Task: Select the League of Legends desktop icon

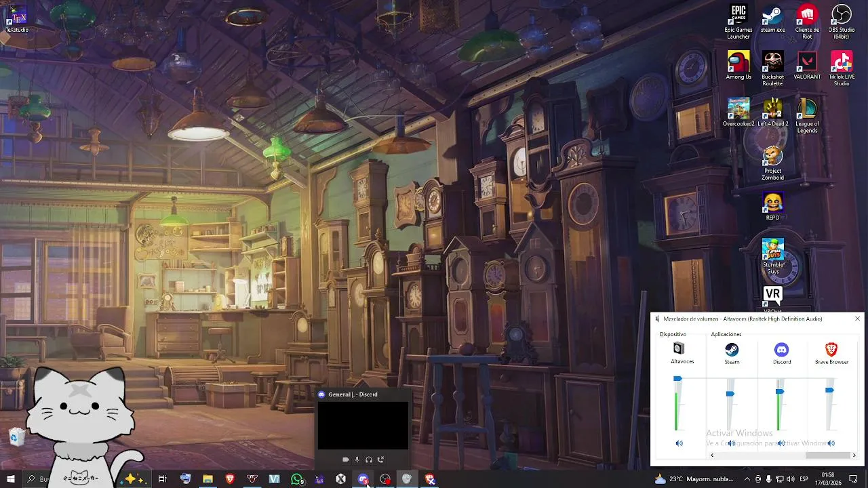Action: [807, 116]
